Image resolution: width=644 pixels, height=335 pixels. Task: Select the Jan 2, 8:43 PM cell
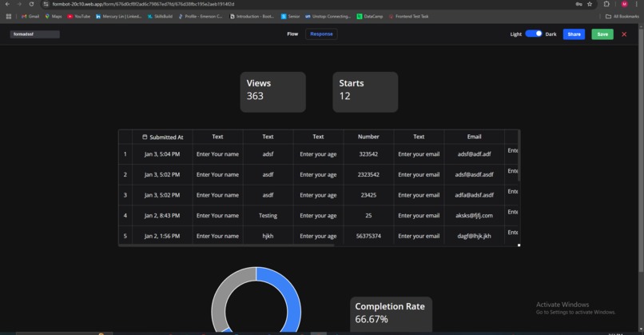[162, 215]
